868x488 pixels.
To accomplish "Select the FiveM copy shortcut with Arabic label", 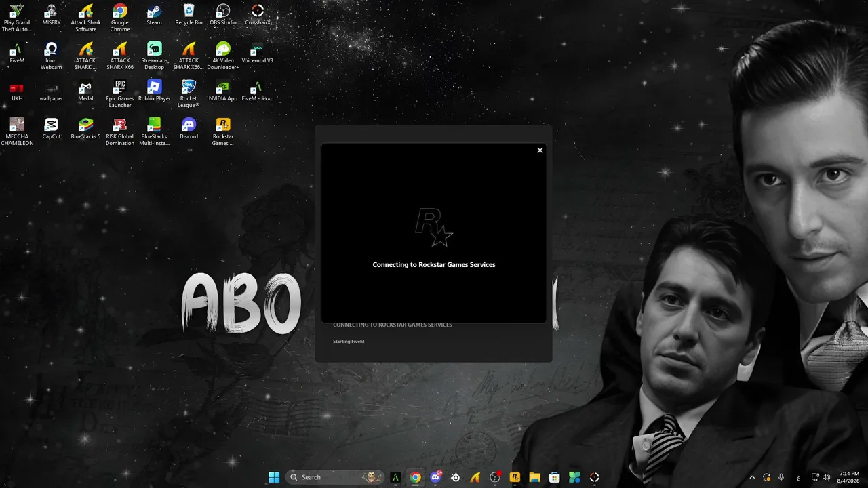I will pos(258,91).
